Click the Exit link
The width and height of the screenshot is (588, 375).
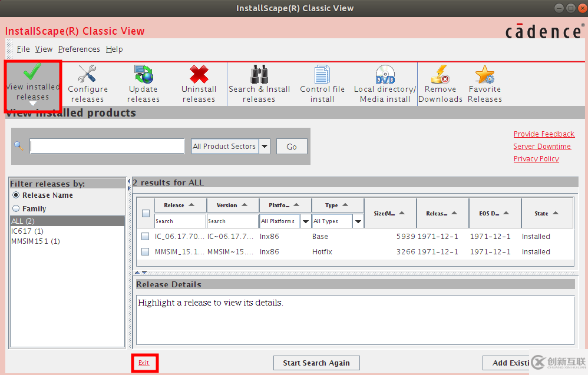(144, 363)
